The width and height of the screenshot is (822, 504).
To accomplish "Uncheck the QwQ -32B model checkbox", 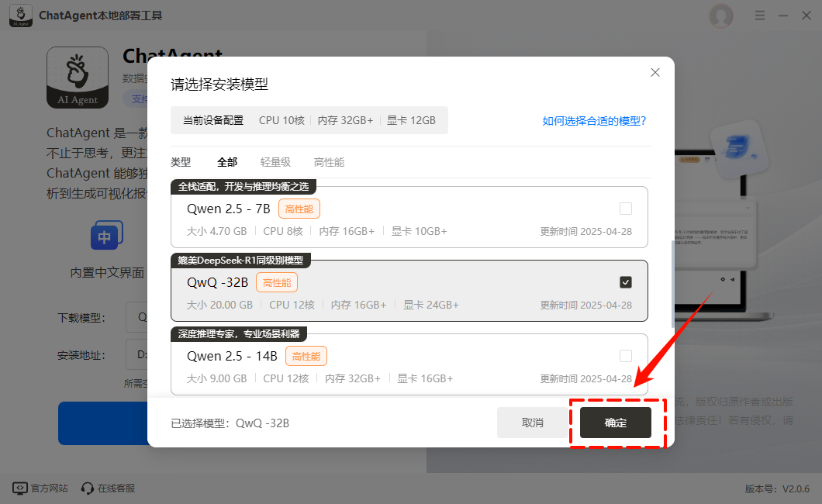I will click(x=625, y=282).
